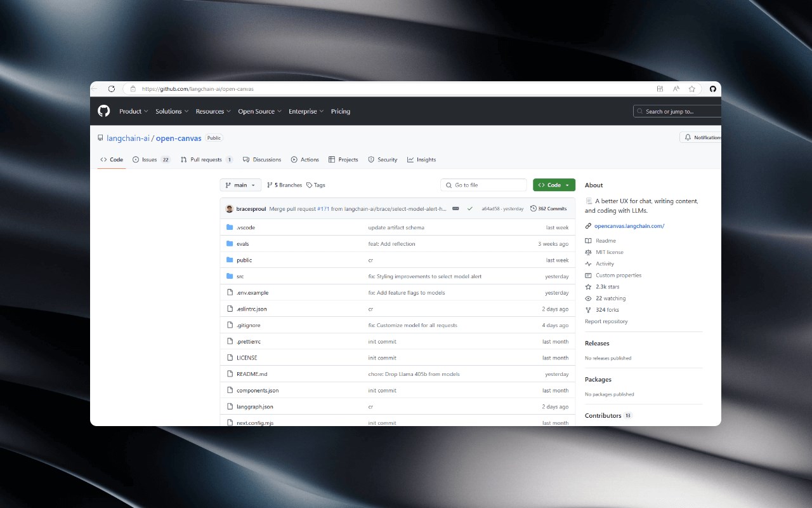Click the LICENSE file icon
Viewport: 812px width, 508px height.
pos(230,358)
